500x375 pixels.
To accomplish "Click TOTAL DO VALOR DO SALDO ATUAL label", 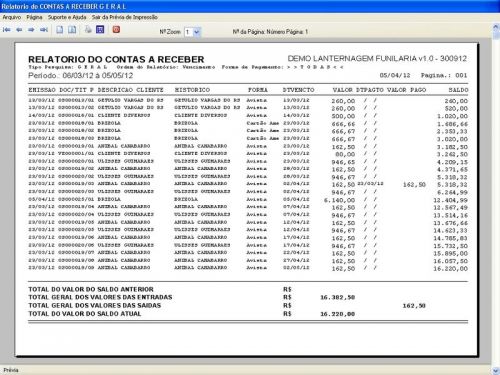I will (85, 314).
